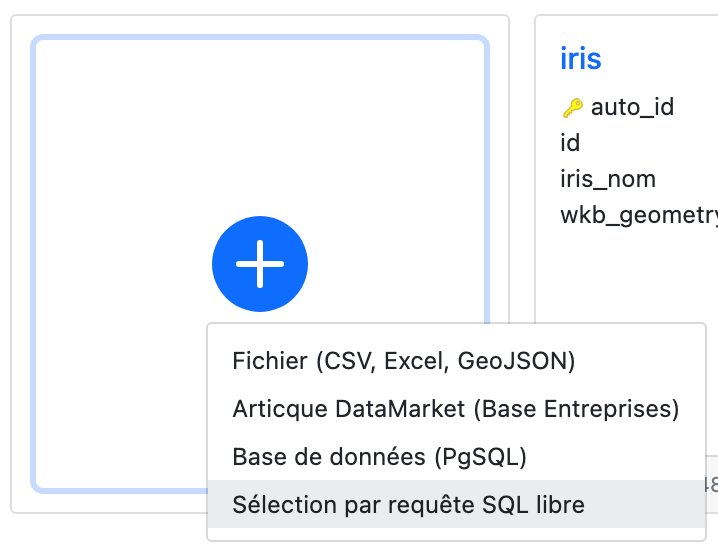718x552 pixels.
Task: Choose Articque DataMarket (Base Entreprises) option
Action: (456, 409)
